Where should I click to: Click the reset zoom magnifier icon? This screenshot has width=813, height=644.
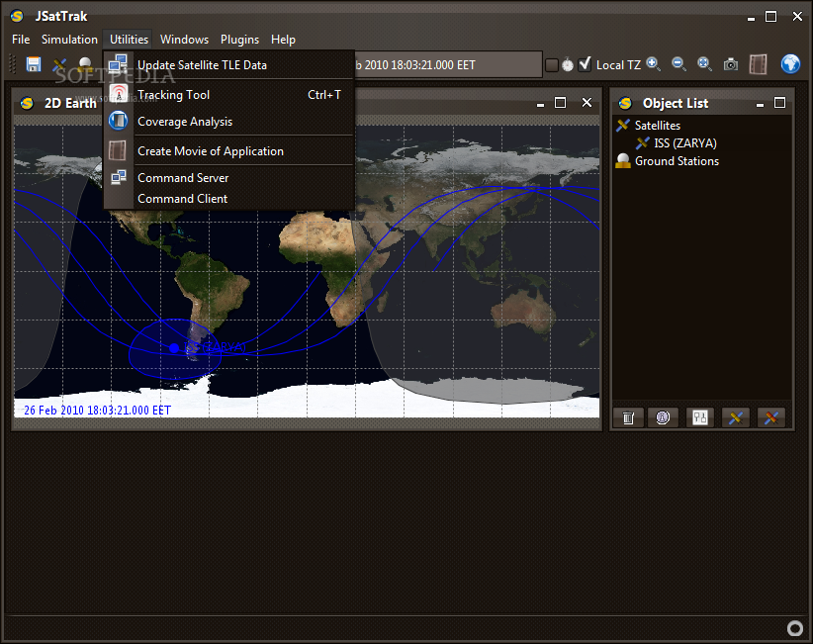coord(704,64)
